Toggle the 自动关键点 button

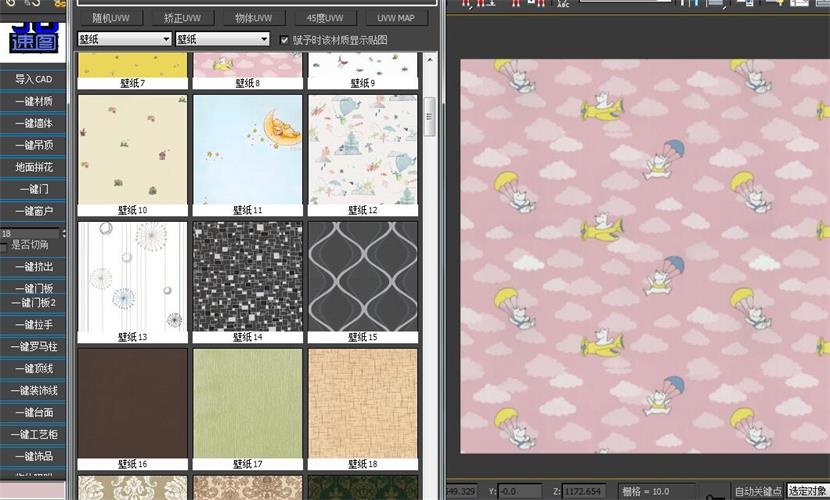(x=757, y=492)
